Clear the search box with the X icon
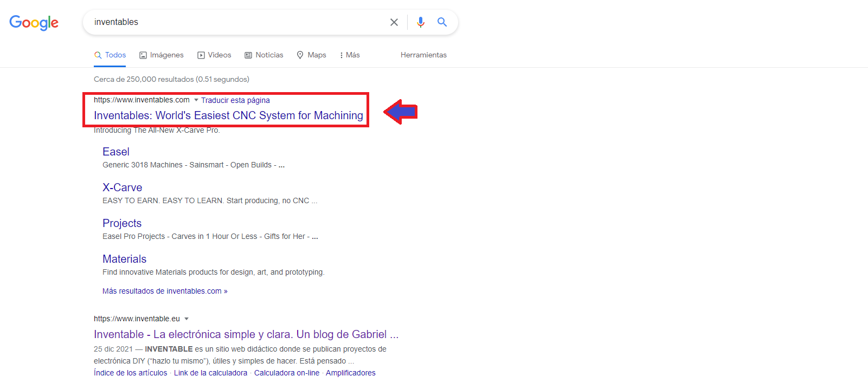868x389 pixels. [394, 22]
